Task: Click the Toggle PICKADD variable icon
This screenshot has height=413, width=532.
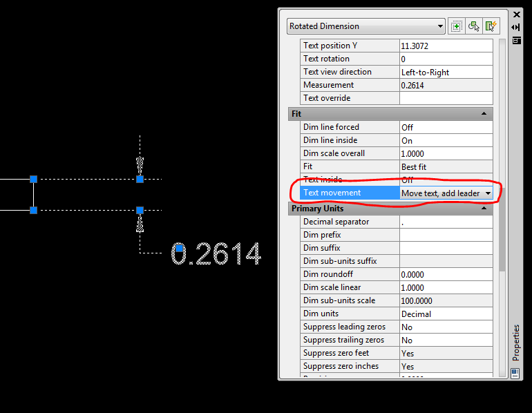Action: (456, 26)
